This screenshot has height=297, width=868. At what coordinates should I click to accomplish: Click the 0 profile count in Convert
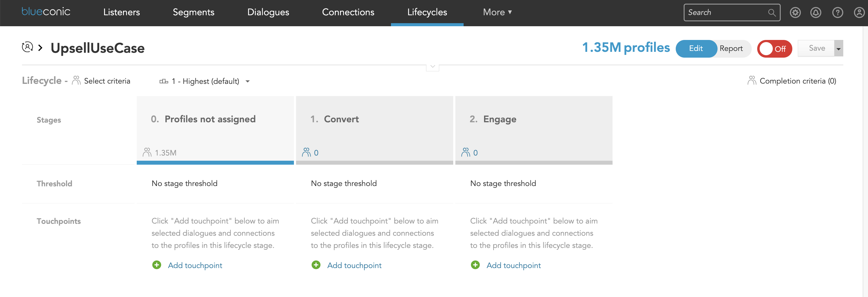point(316,153)
